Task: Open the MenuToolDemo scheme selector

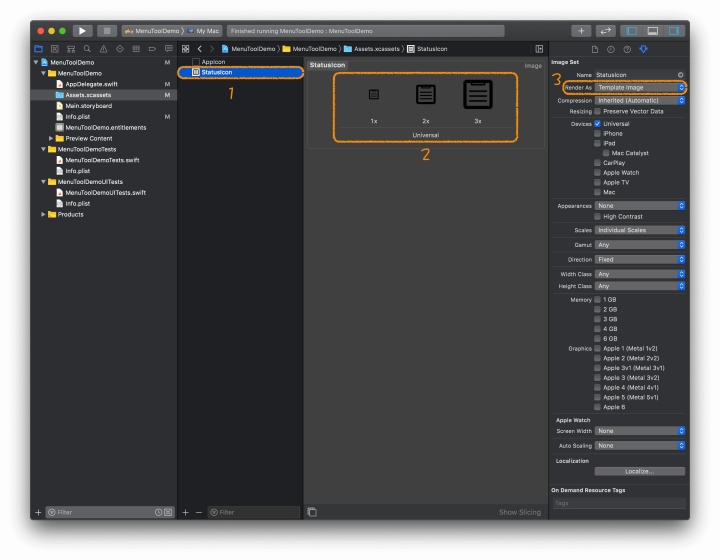Action: [153, 31]
